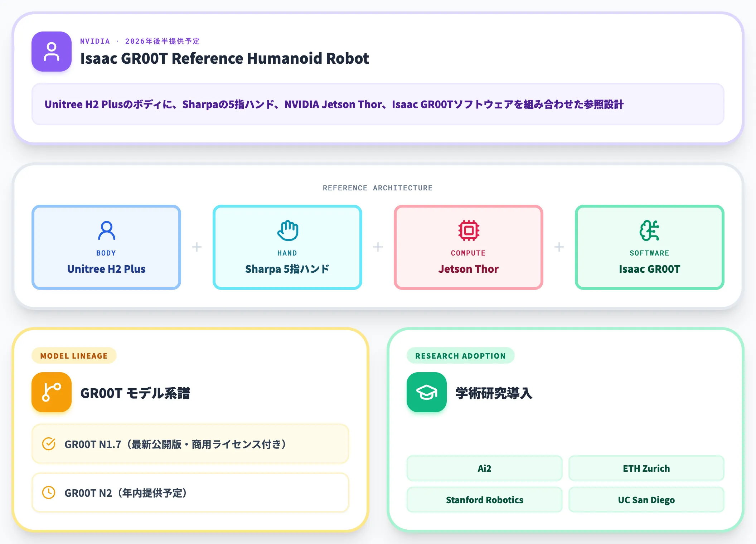Viewport: 756px width, 544px height.
Task: Click the 学術研究導入 heading
Action: (494, 393)
